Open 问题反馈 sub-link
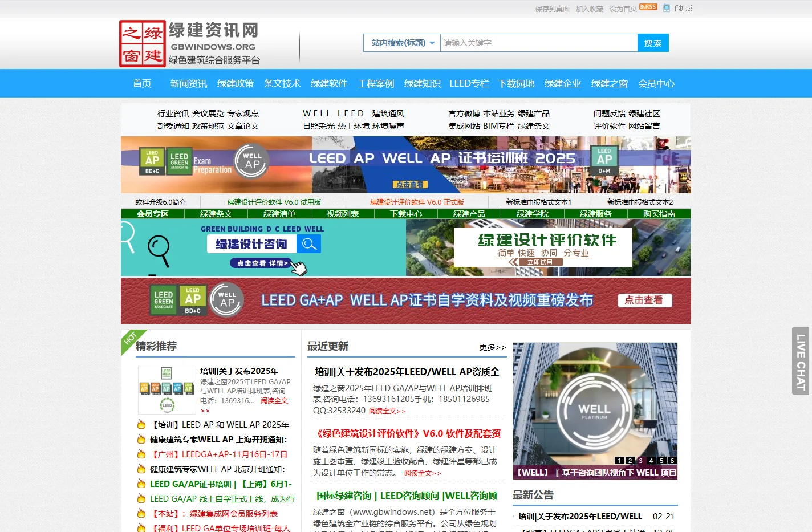The image size is (812, 532). tap(610, 113)
